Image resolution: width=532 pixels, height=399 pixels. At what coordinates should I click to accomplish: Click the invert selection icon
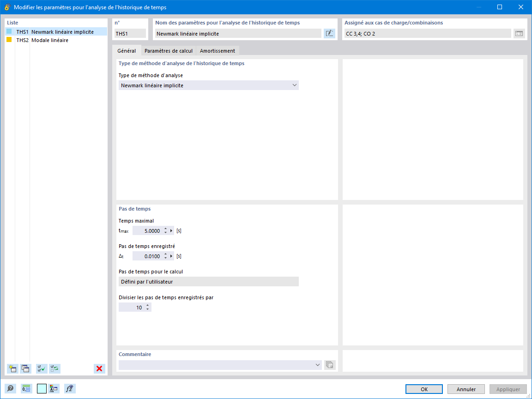coord(54,369)
